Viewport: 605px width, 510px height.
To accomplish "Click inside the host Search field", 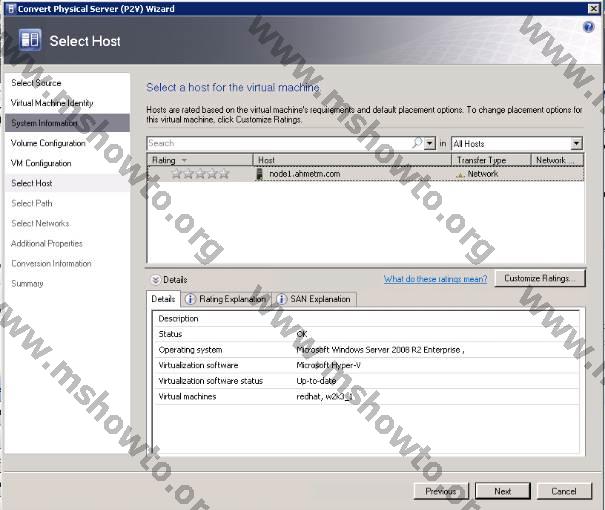I will coord(278,144).
